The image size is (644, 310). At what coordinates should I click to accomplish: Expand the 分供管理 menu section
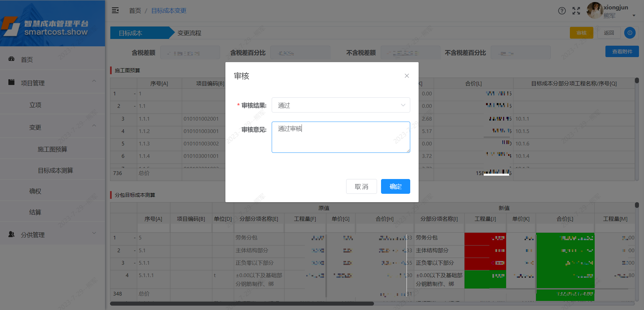coord(94,233)
